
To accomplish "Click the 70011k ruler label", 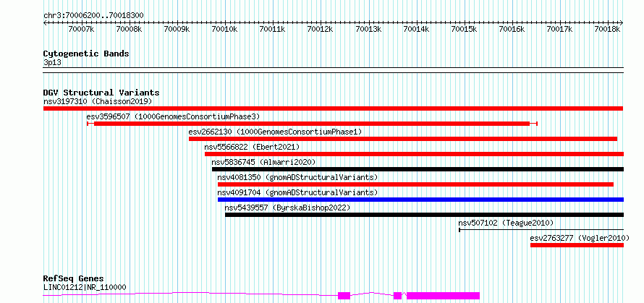I will click(273, 29).
